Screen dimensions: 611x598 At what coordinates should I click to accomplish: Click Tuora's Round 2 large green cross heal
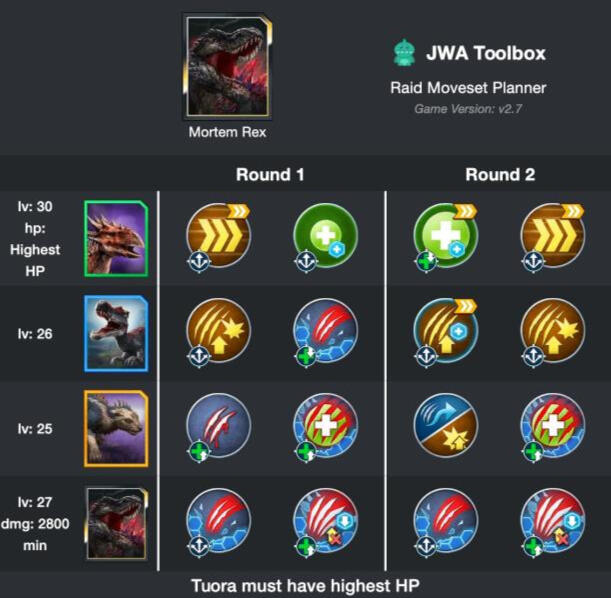pos(445,236)
